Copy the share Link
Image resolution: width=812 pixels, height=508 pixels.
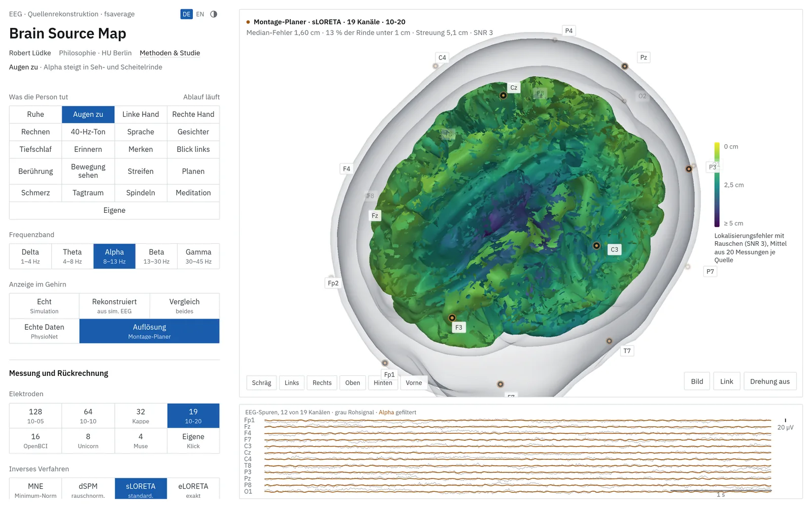coord(727,382)
